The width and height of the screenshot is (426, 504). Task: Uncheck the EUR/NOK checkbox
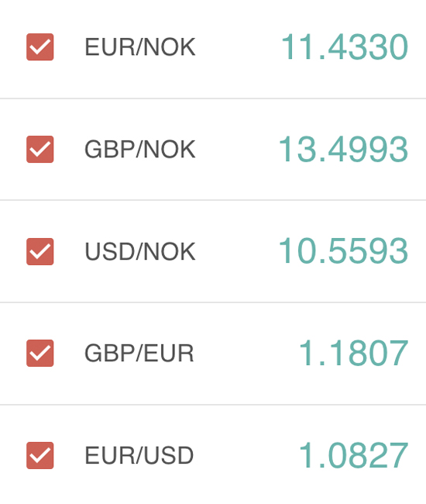pos(40,47)
